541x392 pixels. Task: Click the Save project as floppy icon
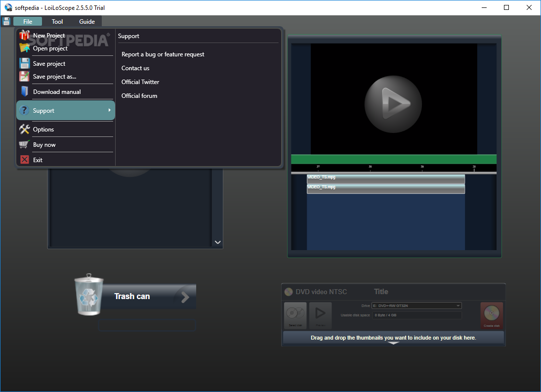point(25,76)
